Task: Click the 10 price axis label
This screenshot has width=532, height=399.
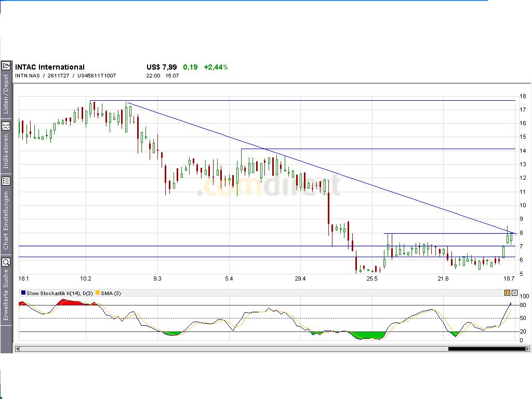Action: (x=523, y=206)
